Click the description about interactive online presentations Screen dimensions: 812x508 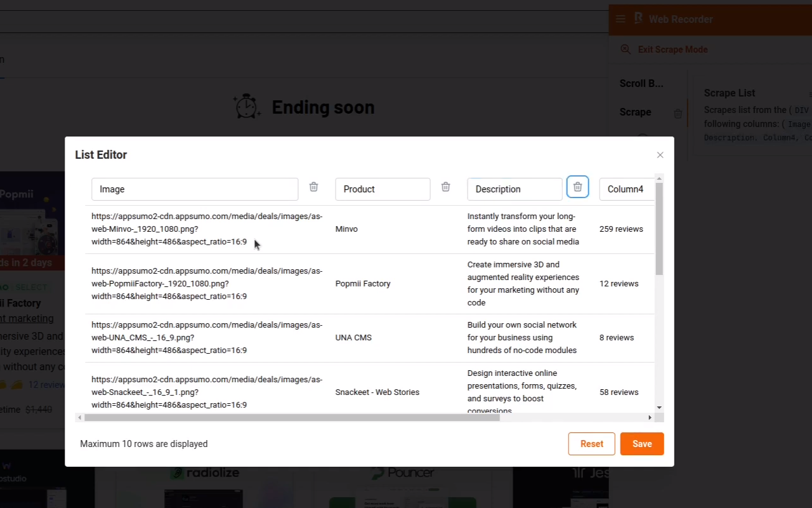(x=522, y=392)
